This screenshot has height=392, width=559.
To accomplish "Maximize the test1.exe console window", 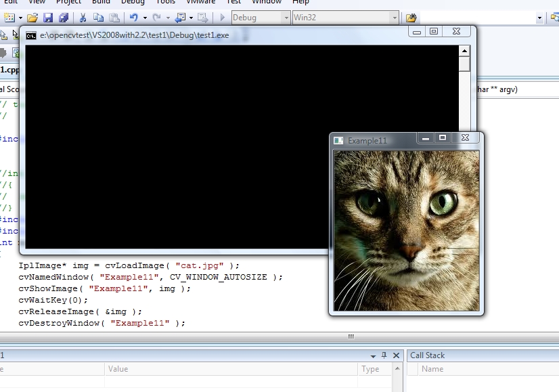I will tap(434, 32).
